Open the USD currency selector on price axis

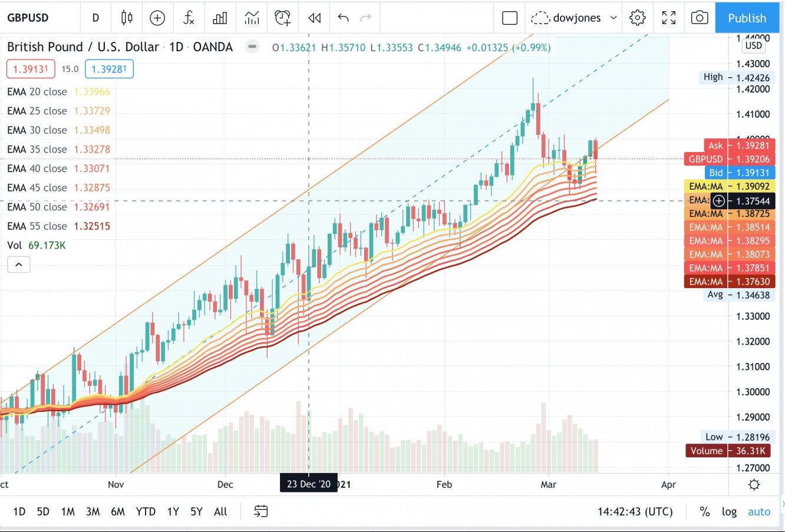point(754,45)
